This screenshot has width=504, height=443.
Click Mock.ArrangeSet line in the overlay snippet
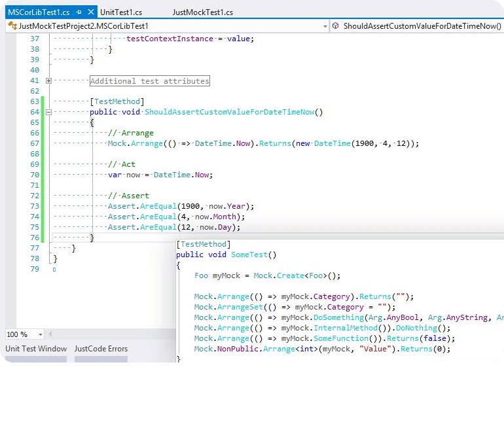[x=295, y=307]
